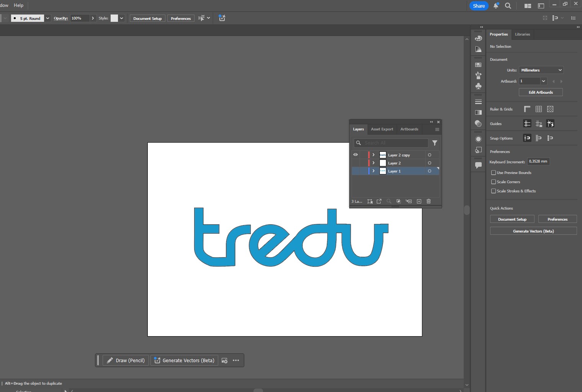Toggle Show Rulers in Ruler & Grids

[x=527, y=109]
